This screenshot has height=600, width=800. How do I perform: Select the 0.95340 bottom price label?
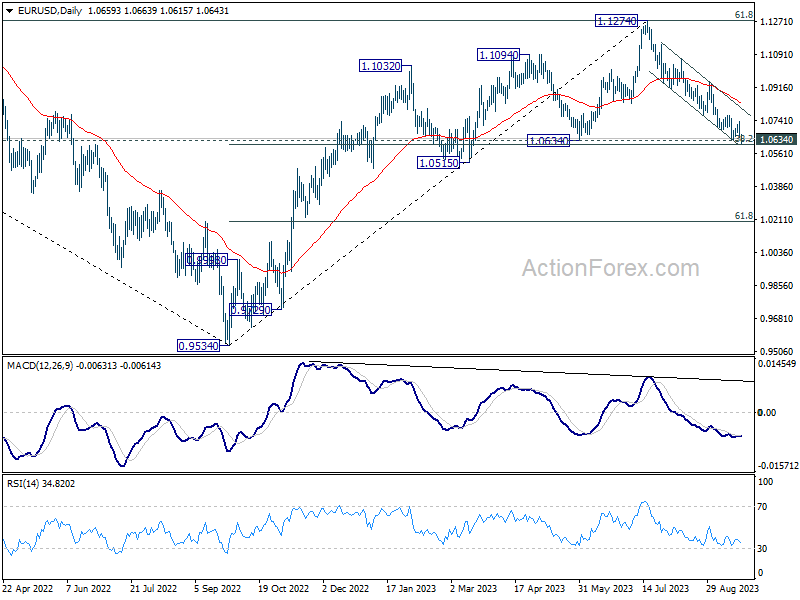tap(198, 346)
